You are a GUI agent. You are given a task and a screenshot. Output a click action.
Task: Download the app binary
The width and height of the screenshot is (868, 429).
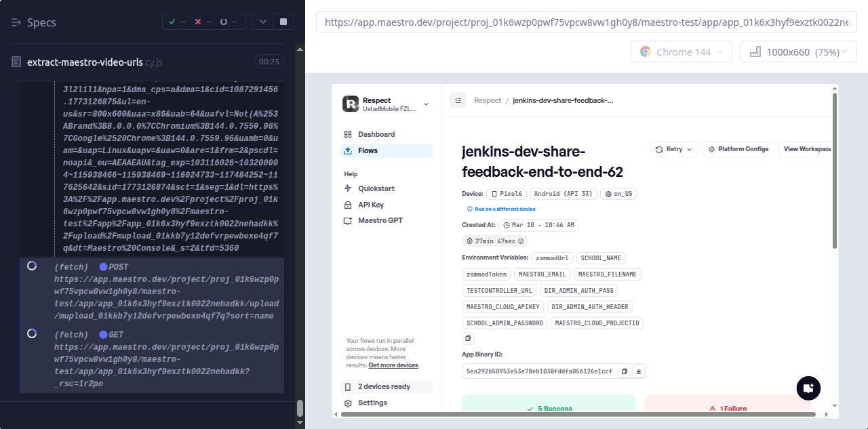(639, 371)
